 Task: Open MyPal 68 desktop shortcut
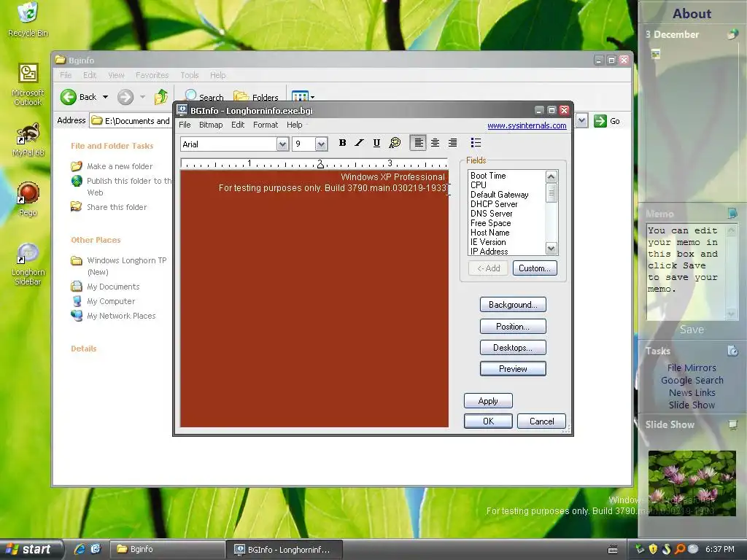point(28,139)
